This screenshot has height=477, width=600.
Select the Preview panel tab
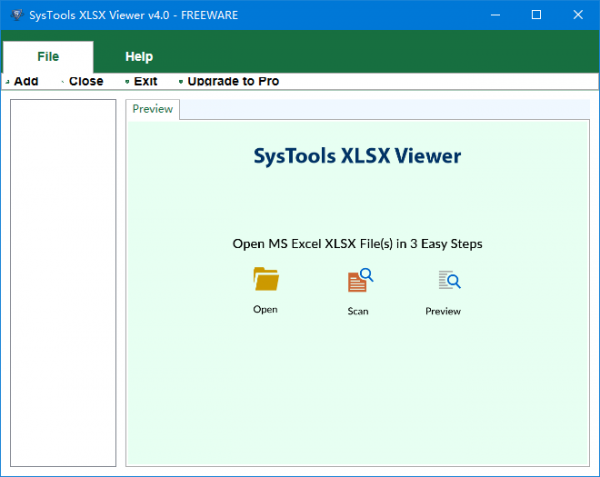tap(153, 109)
